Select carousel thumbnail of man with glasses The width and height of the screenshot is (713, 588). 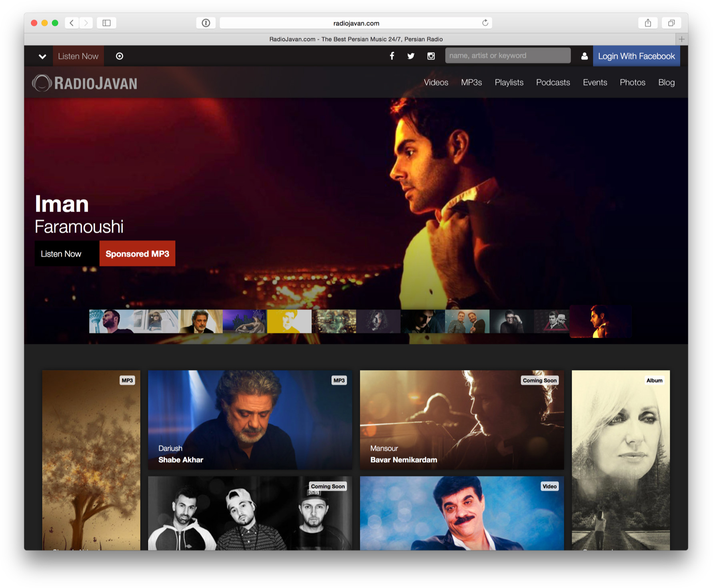coord(511,321)
